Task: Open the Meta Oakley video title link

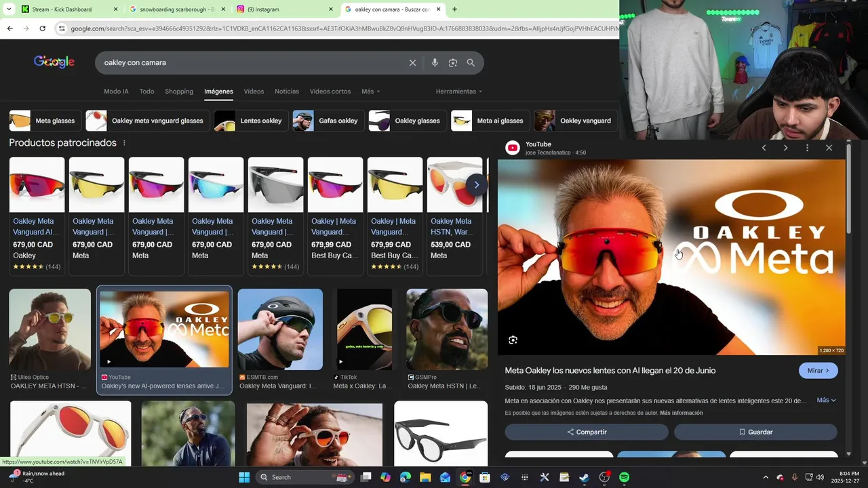Action: click(610, 371)
